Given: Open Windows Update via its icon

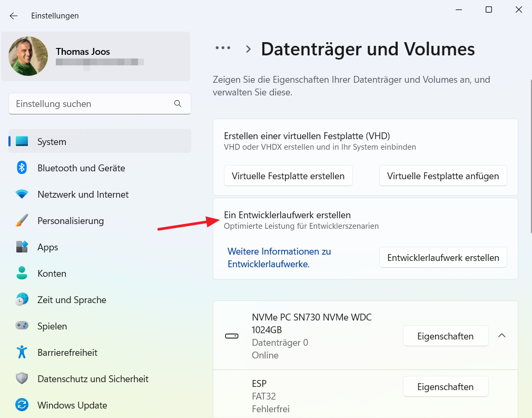Looking at the screenshot, I should pyautogui.click(x=22, y=405).
